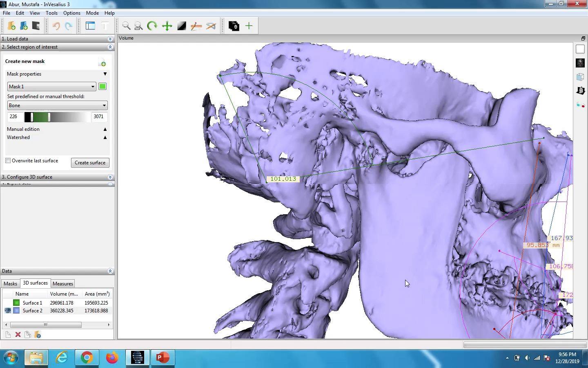Open PowerPoint from the taskbar
This screenshot has width=588, height=368.
point(163,358)
